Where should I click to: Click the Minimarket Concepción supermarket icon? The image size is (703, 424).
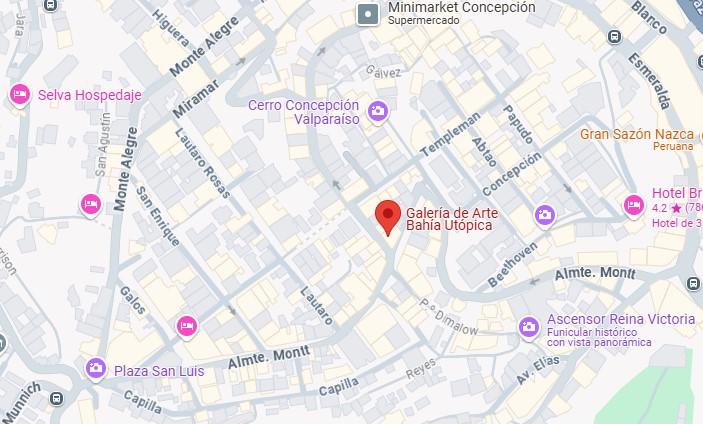(368, 14)
